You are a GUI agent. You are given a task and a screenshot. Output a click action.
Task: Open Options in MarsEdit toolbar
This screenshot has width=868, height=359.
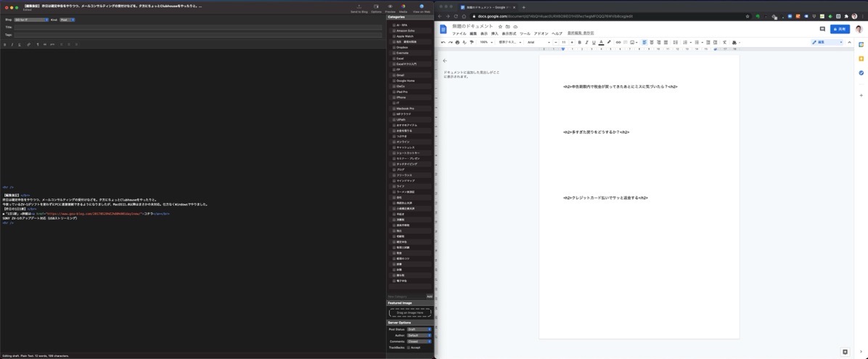click(x=376, y=8)
